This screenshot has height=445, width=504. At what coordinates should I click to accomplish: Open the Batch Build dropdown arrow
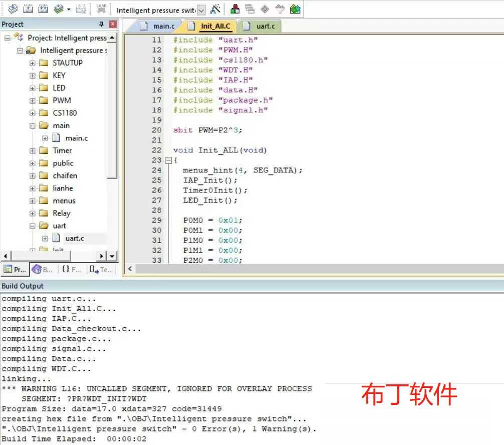coord(69,10)
